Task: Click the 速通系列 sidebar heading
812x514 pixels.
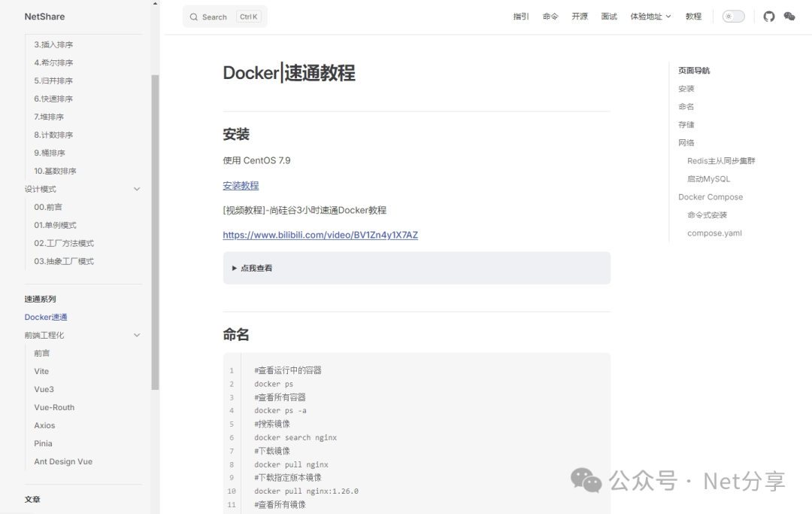Action: coord(40,299)
